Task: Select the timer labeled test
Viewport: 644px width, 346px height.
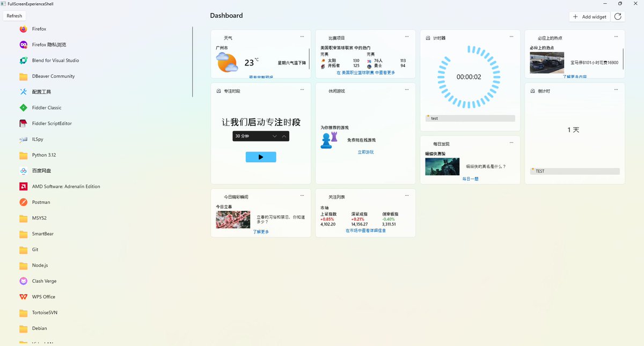Action: coord(470,118)
